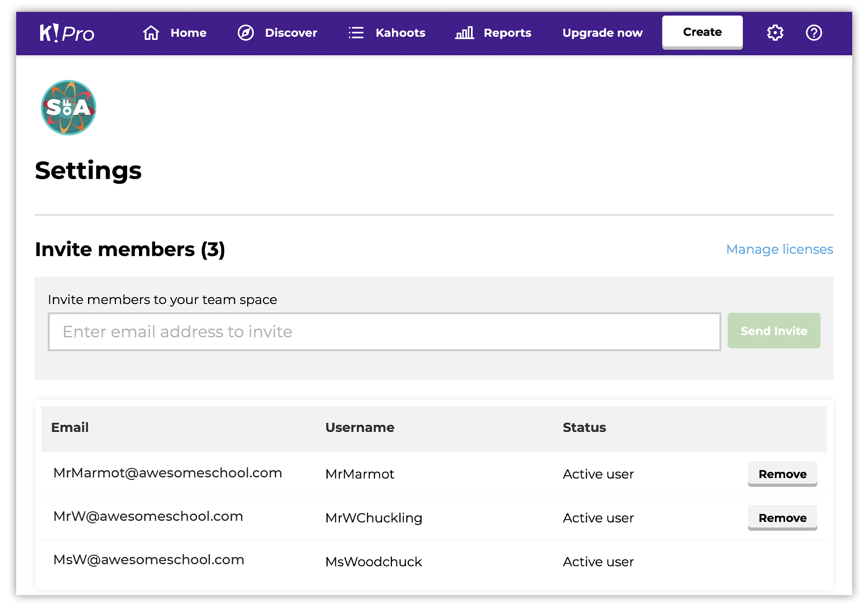The image size is (868, 609).
Task: Open settings via the gear icon
Action: click(775, 33)
